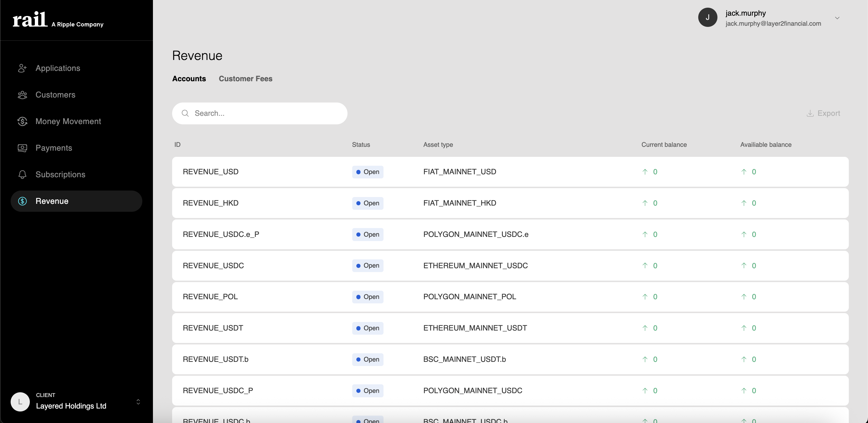Expand the jack.murphy account dropdown chevron

[837, 18]
